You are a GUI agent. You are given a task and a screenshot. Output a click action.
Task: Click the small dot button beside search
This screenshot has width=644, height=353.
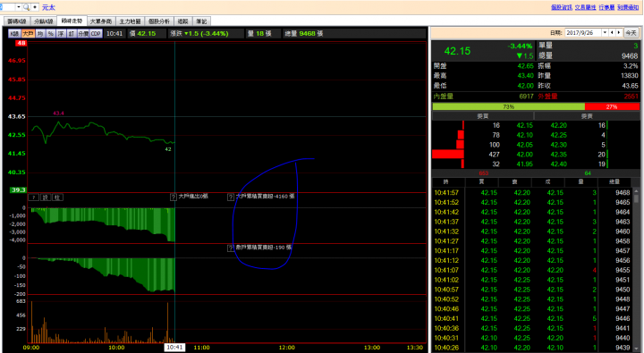pos(35,7)
